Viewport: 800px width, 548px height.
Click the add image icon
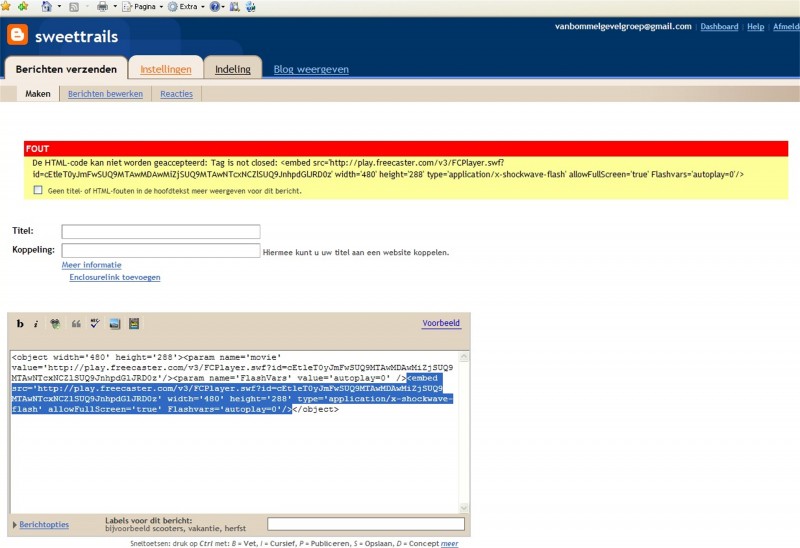click(115, 323)
